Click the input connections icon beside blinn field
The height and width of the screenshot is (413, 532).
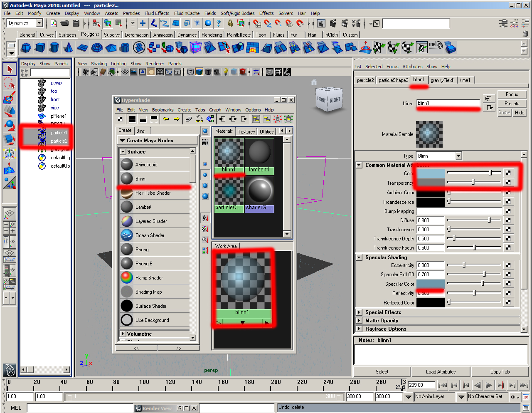point(488,99)
